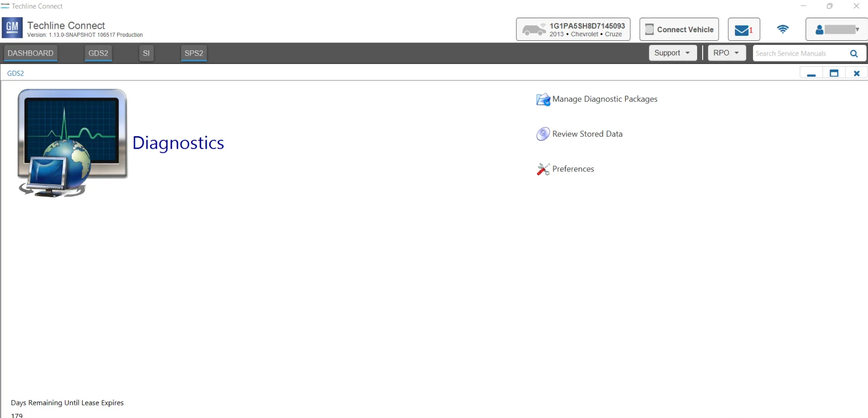Minimize the Techline Connect window
Screen dimensions: 868x418
[x=803, y=6]
